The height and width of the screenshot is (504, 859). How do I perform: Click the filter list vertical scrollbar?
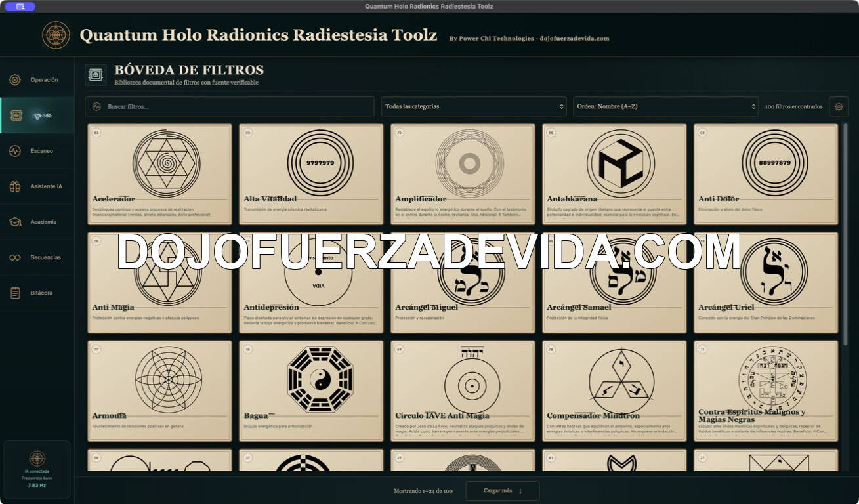[845, 233]
